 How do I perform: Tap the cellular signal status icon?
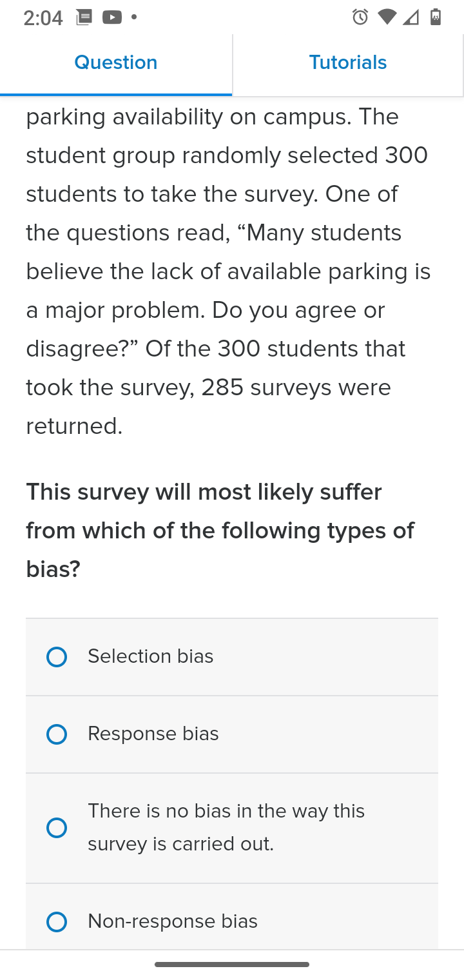tap(411, 17)
